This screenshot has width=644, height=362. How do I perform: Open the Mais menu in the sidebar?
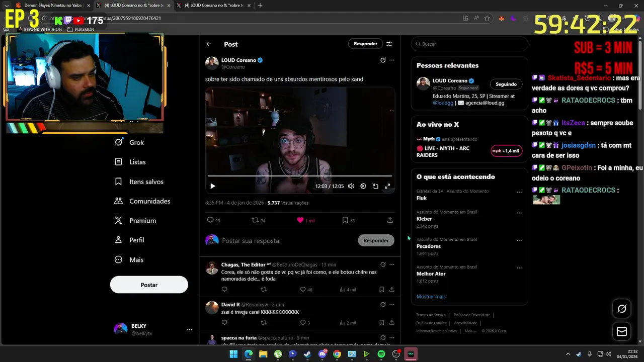click(x=129, y=260)
